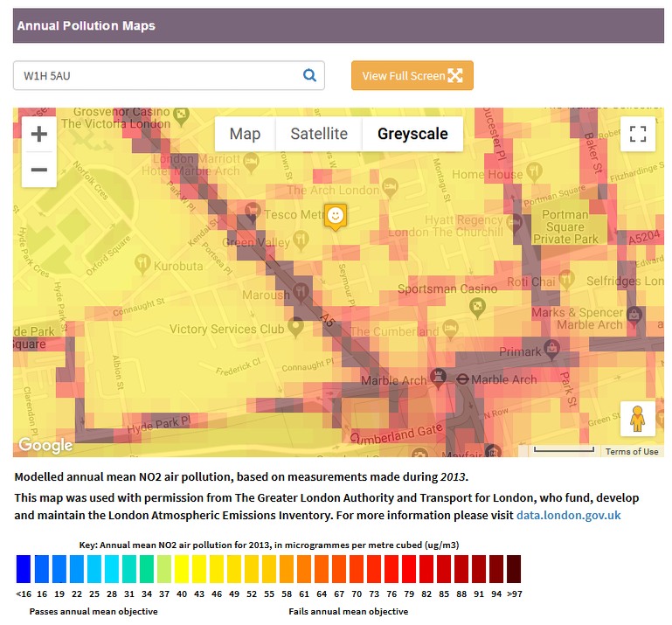Click the Sportsman Casino map marker
This screenshot has width=672, height=625.
pyautogui.click(x=478, y=304)
